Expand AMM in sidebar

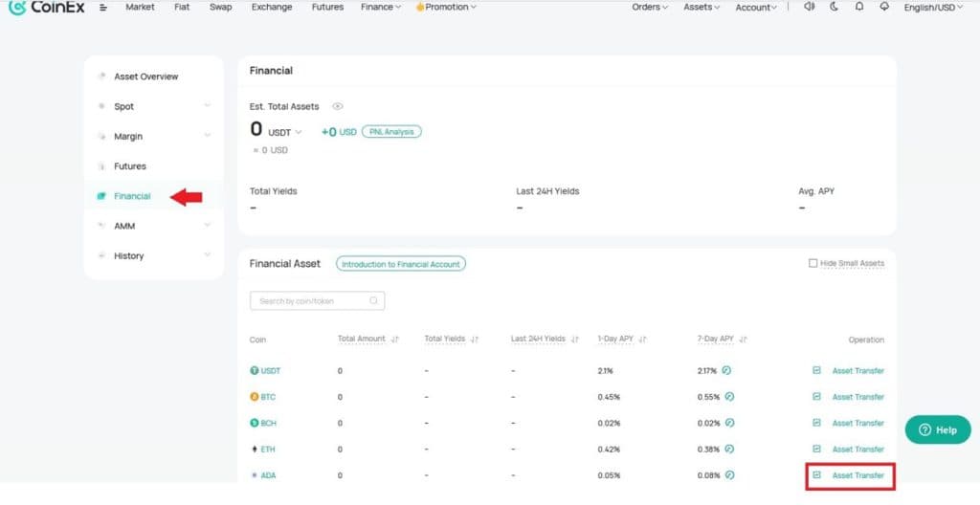(x=208, y=225)
